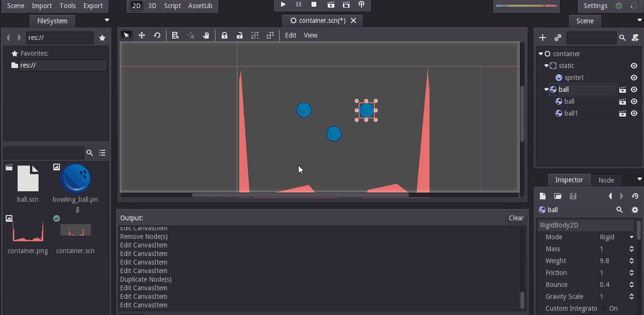Hide the static node

coord(634,66)
